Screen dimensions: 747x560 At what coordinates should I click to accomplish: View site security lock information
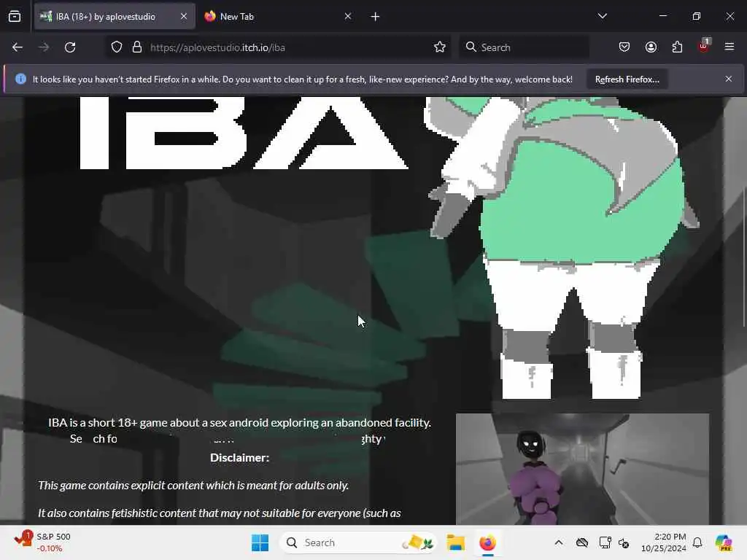tap(137, 47)
